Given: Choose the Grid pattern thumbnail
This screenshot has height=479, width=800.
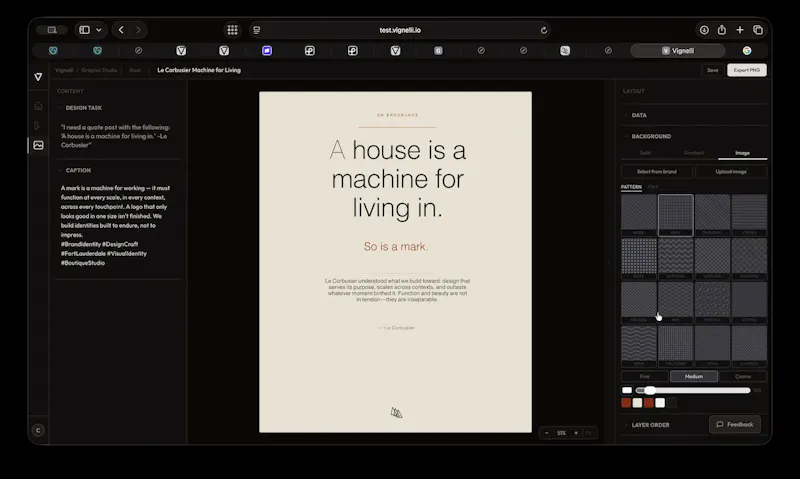Looking at the screenshot, I should click(x=676, y=215).
